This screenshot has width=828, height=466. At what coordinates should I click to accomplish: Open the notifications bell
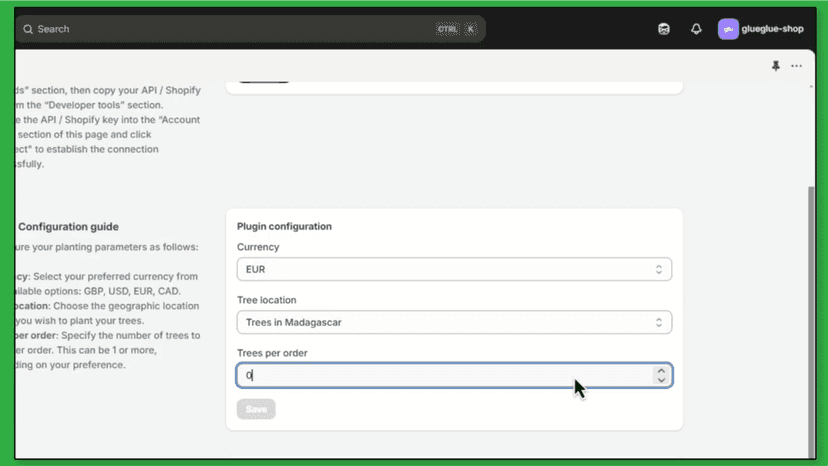pos(696,29)
